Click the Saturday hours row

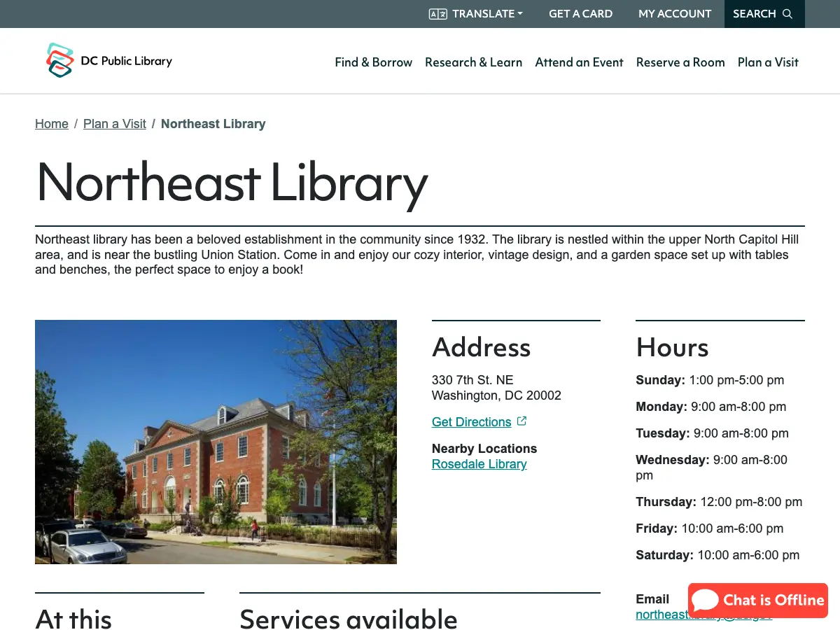717,555
